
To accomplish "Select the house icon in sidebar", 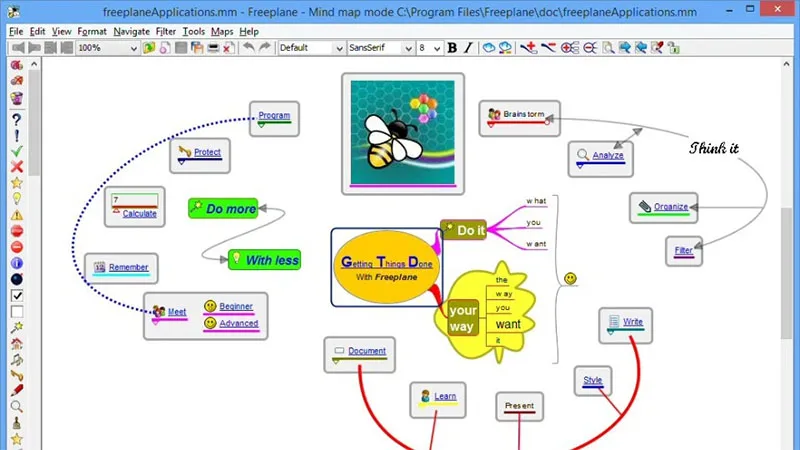I will [x=16, y=343].
